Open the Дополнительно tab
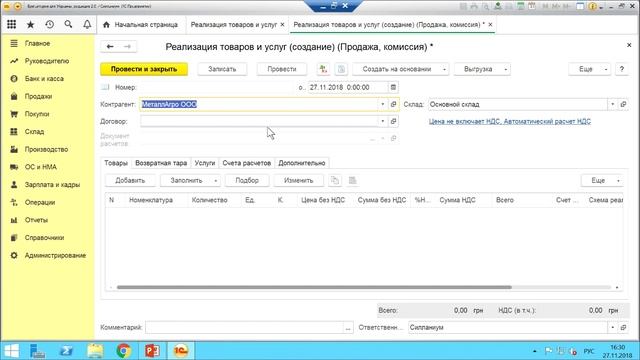 click(302, 163)
